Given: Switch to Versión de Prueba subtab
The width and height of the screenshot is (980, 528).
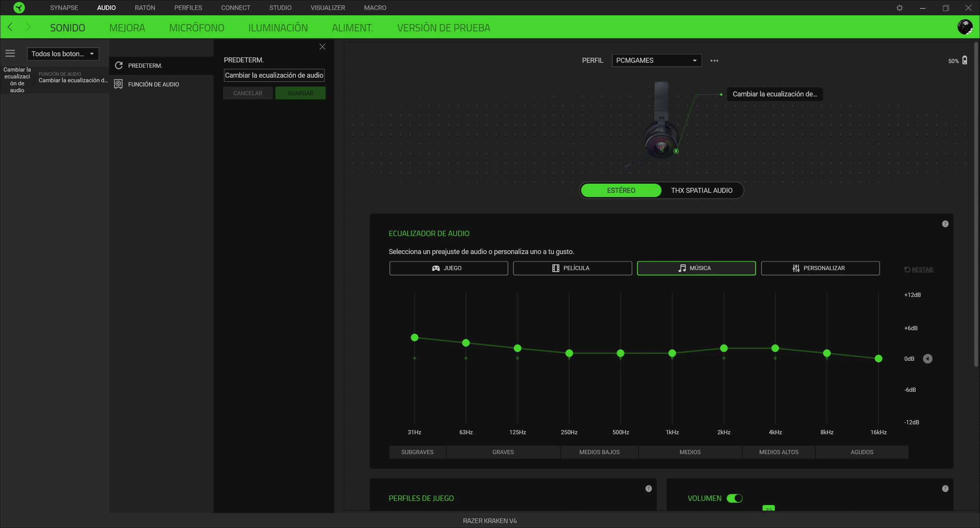Looking at the screenshot, I should [444, 28].
